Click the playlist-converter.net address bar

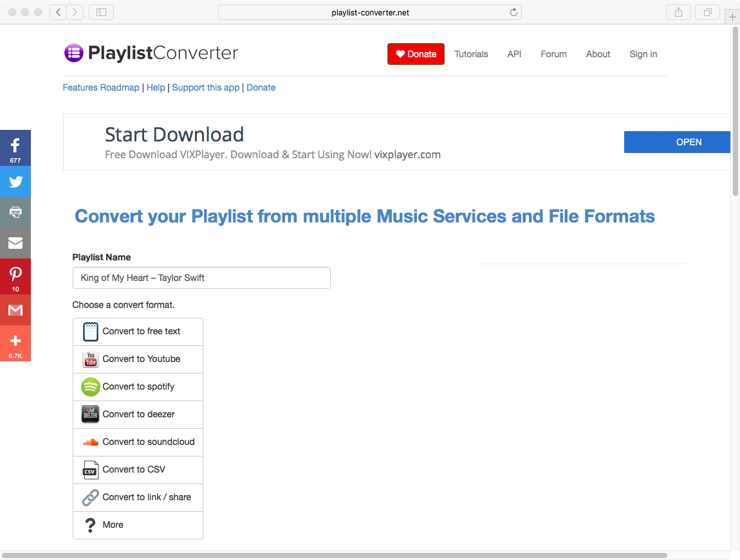point(369,12)
